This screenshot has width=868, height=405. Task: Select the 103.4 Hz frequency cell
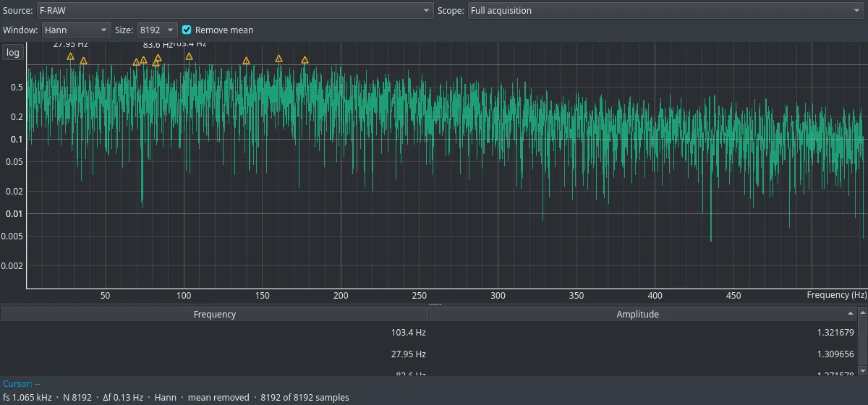tap(214, 333)
